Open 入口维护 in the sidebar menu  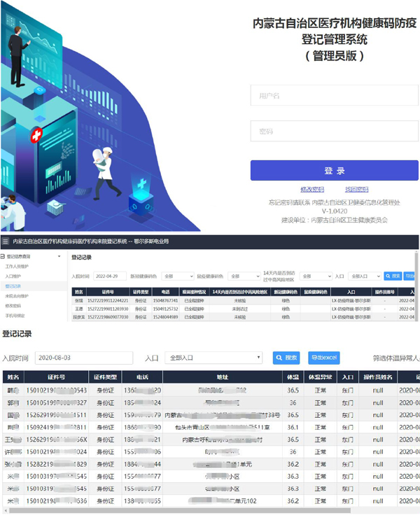tap(14, 276)
